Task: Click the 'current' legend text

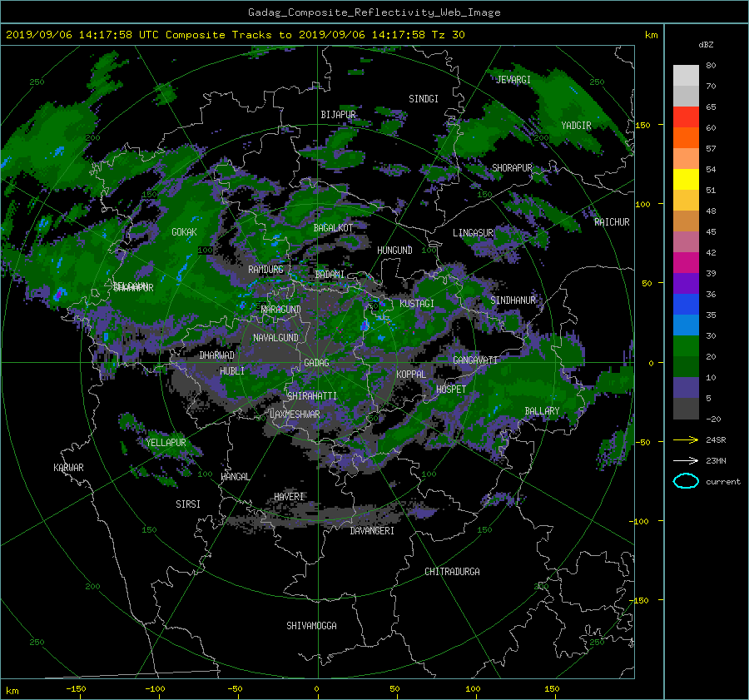Action: 722,482
